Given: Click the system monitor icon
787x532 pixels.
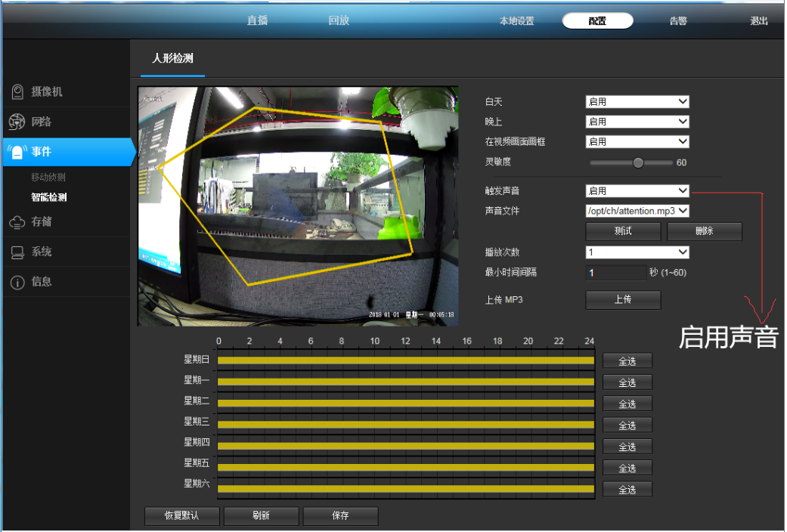Looking at the screenshot, I should coord(17,252).
